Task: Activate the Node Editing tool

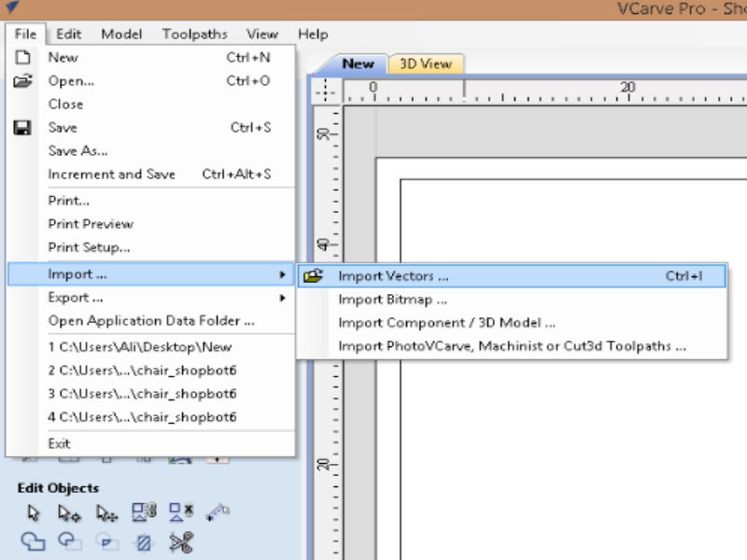Action: [69, 512]
